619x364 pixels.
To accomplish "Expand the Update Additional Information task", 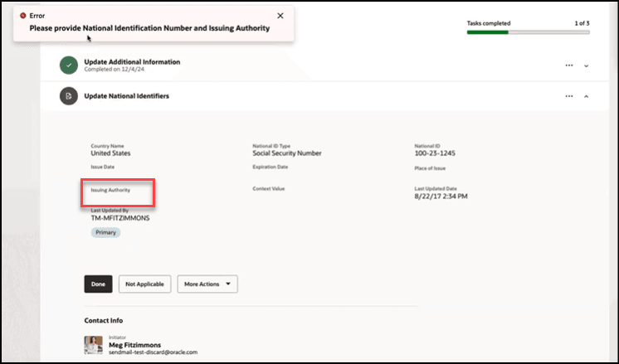I will (x=587, y=66).
